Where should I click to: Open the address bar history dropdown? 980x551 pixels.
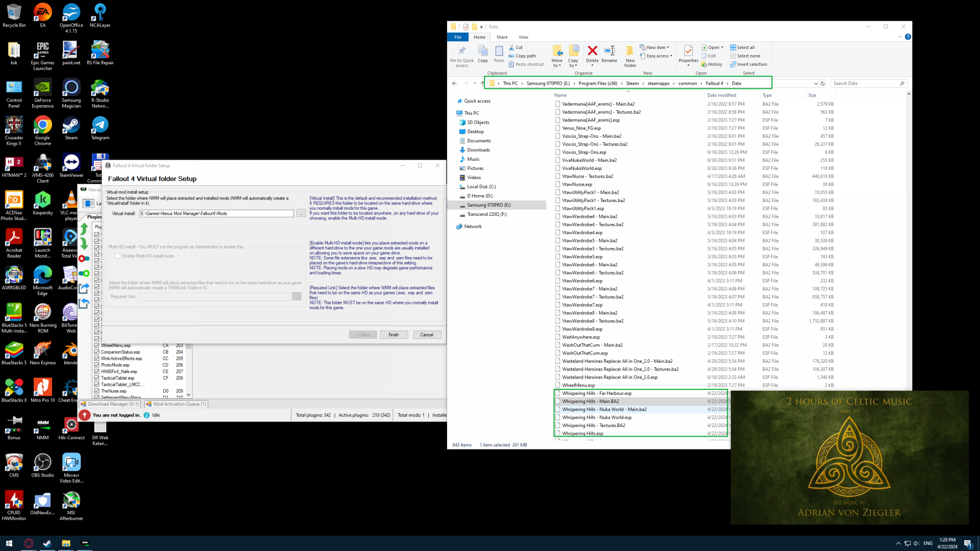point(816,84)
